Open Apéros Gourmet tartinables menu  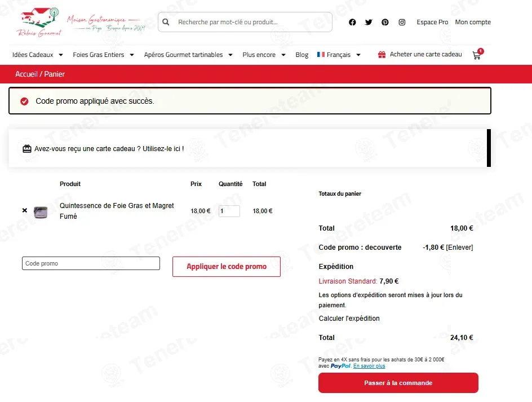click(x=183, y=55)
